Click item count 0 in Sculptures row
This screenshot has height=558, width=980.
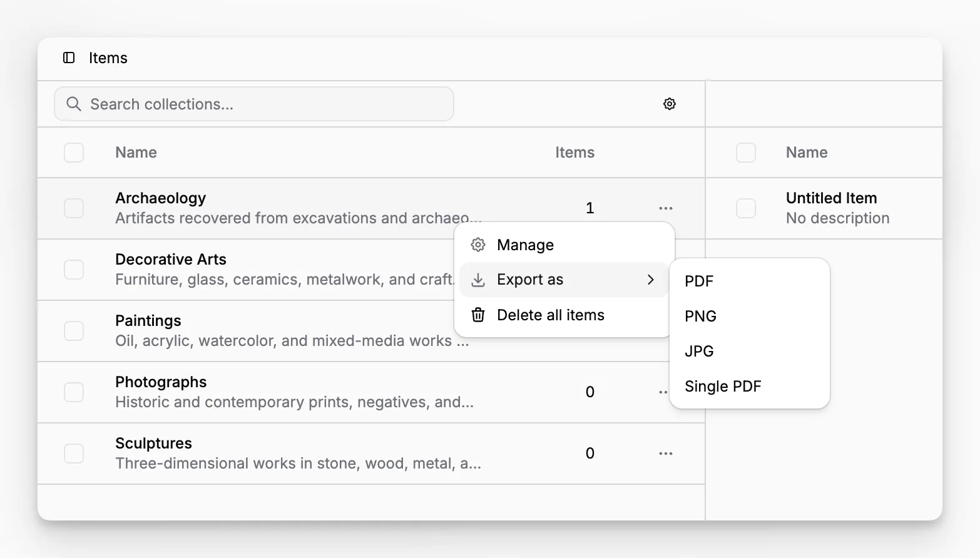click(590, 454)
